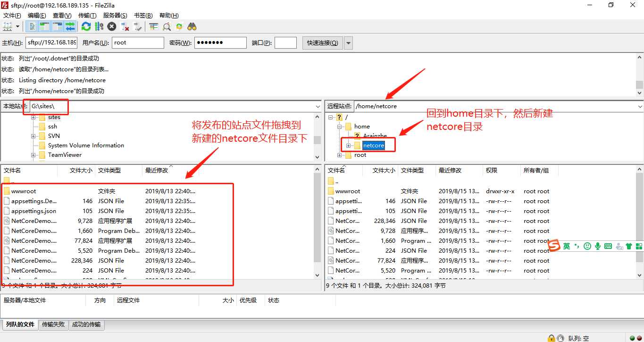Open the Sogou emoji smiley icon
This screenshot has width=644, height=342.
click(x=587, y=246)
